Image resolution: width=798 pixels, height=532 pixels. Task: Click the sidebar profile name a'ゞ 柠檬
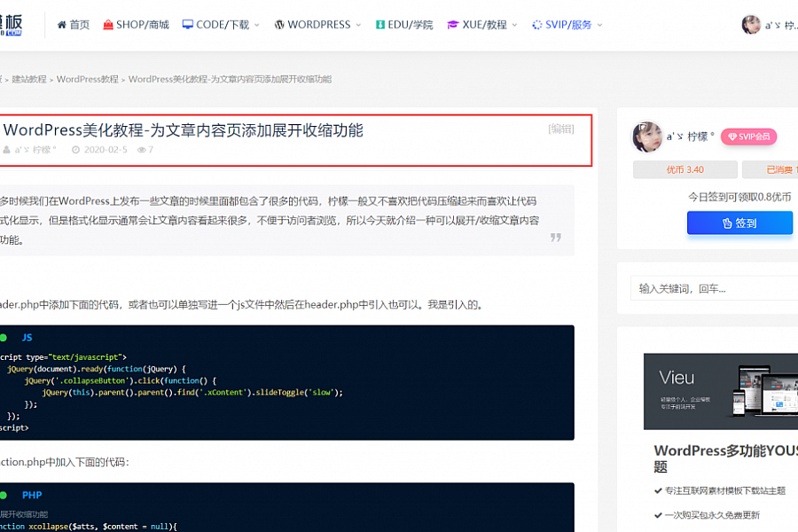pyautogui.click(x=691, y=137)
